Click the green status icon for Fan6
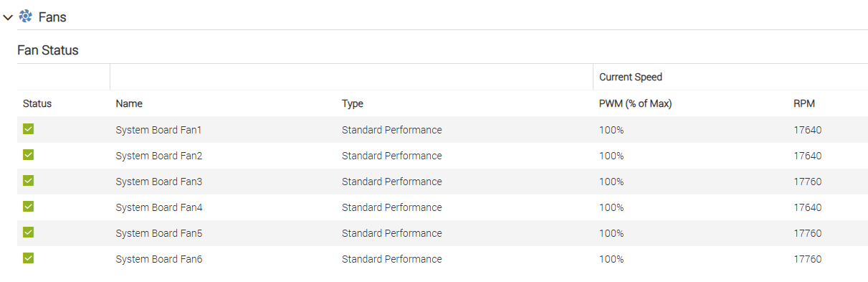Viewport: 868px width, 282px height. pos(29,258)
